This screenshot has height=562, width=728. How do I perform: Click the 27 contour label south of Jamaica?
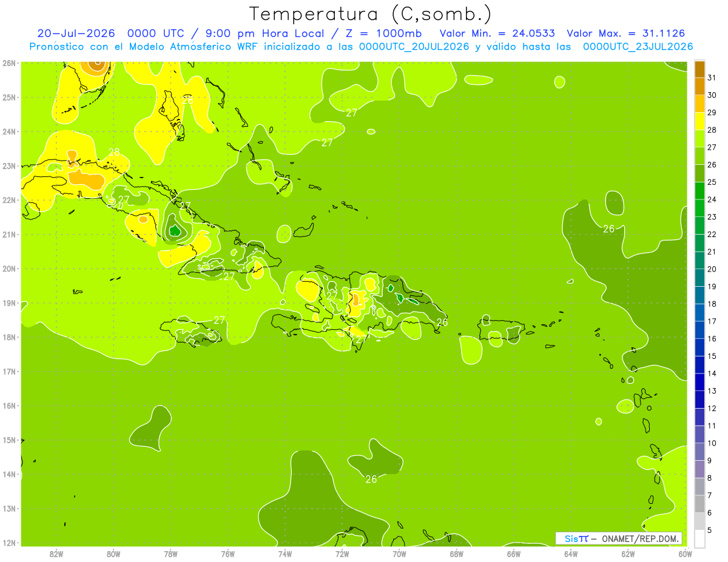point(219,319)
